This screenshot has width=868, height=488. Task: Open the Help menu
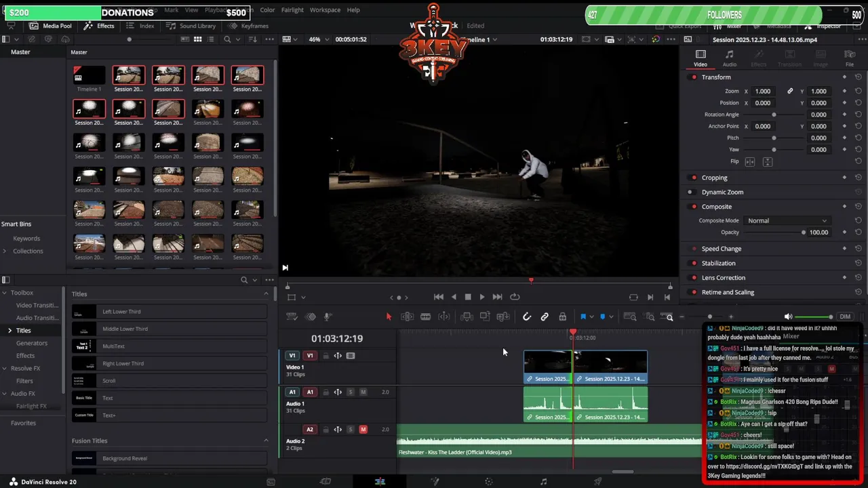[353, 10]
